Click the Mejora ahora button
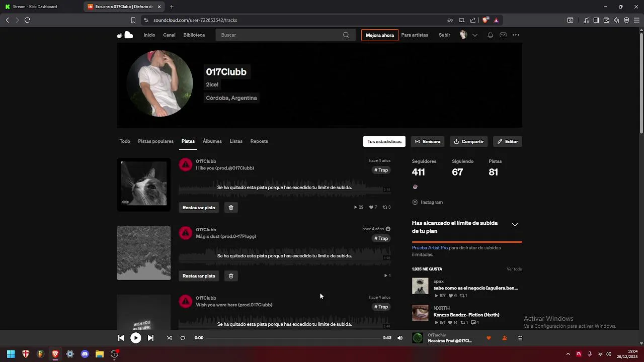The height and width of the screenshot is (362, 644). pos(380,35)
